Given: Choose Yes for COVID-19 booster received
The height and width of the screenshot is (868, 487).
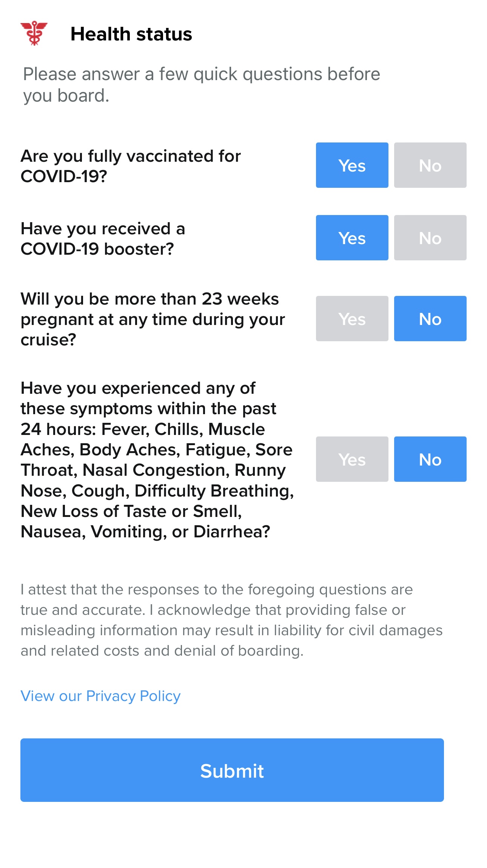Looking at the screenshot, I should click(x=352, y=238).
